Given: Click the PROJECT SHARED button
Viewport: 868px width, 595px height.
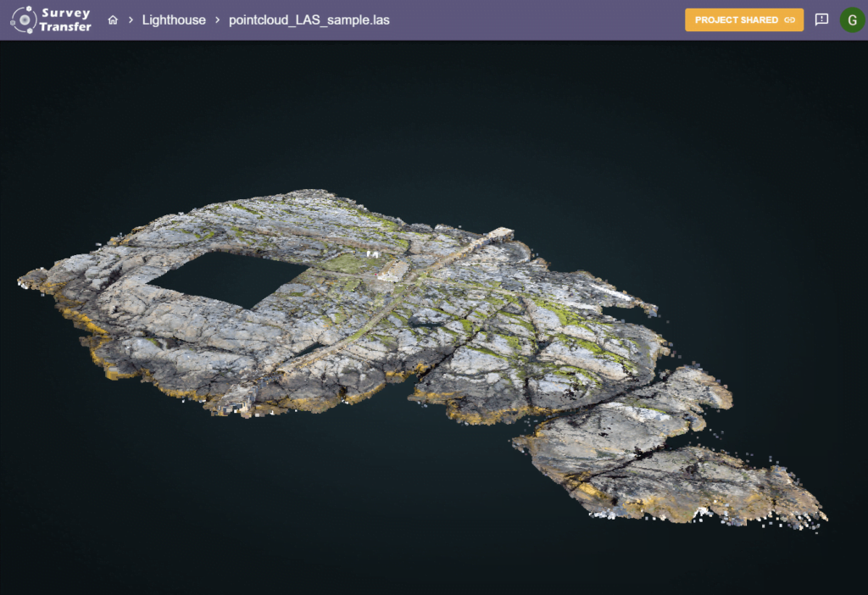Looking at the screenshot, I should click(x=743, y=19).
